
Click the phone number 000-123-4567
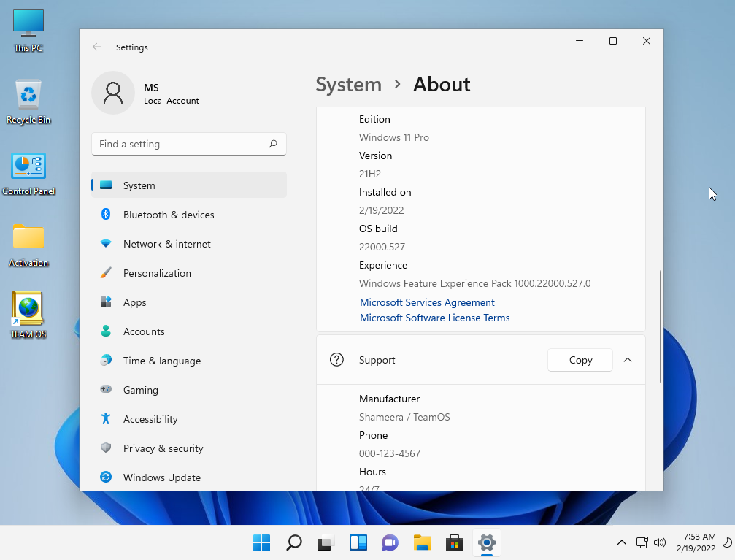(x=390, y=453)
